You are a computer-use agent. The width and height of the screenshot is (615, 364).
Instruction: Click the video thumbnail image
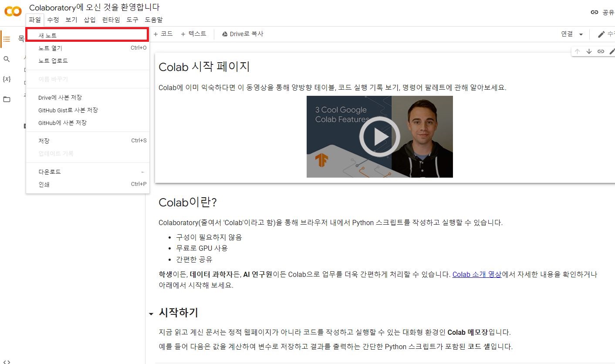click(379, 137)
